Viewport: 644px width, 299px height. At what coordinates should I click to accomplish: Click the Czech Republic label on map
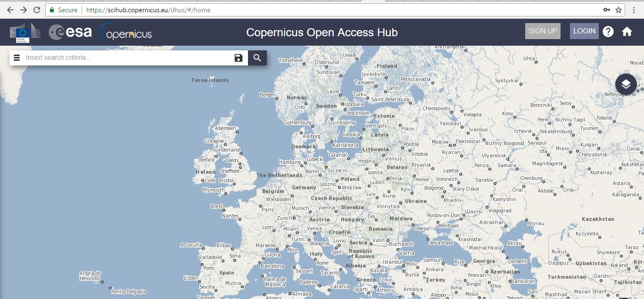click(331, 198)
